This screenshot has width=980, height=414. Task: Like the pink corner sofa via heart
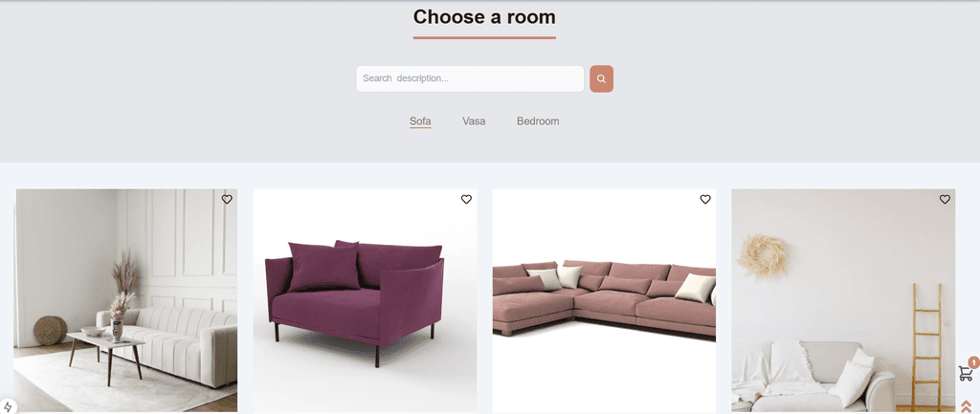[705, 199]
